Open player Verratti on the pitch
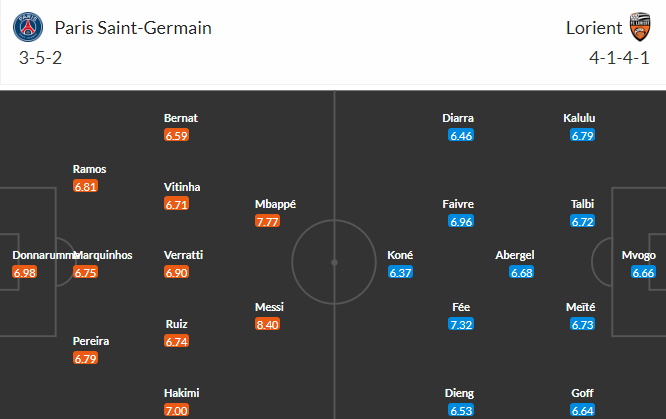This screenshot has width=666, height=419. (x=183, y=255)
